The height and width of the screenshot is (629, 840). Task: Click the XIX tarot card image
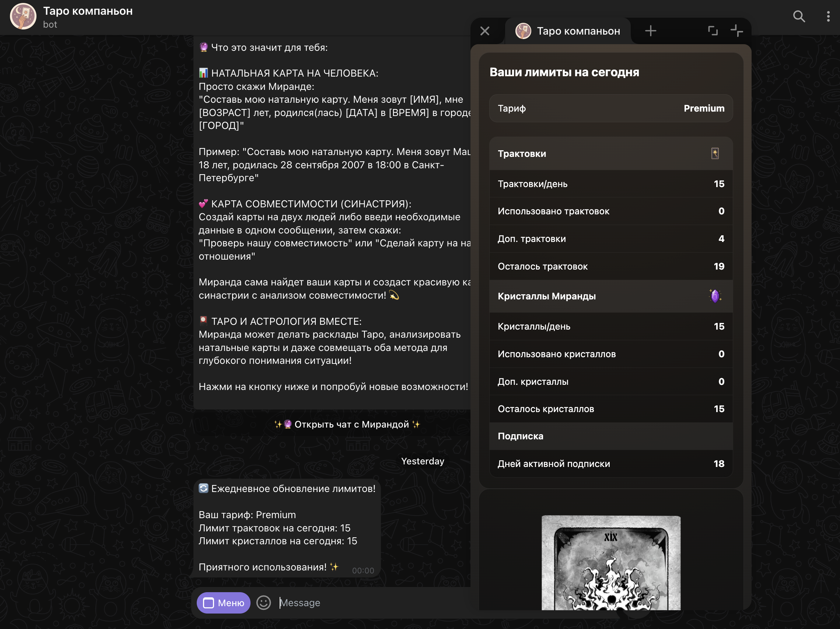click(610, 563)
